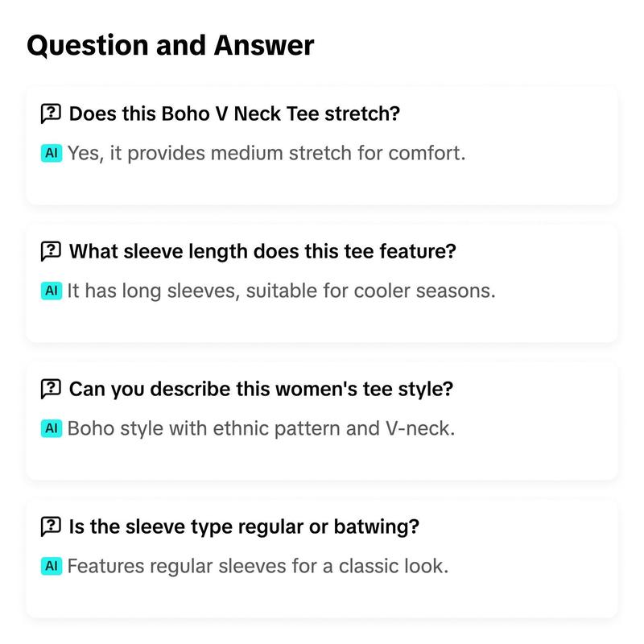Open question 'Can you describe this women's tee style?'

(261, 389)
